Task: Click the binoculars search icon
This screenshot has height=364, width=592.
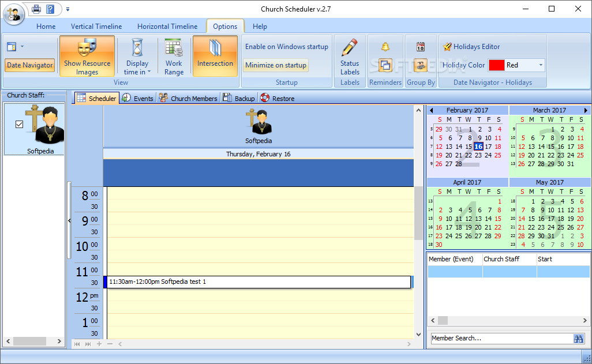Action: [578, 338]
